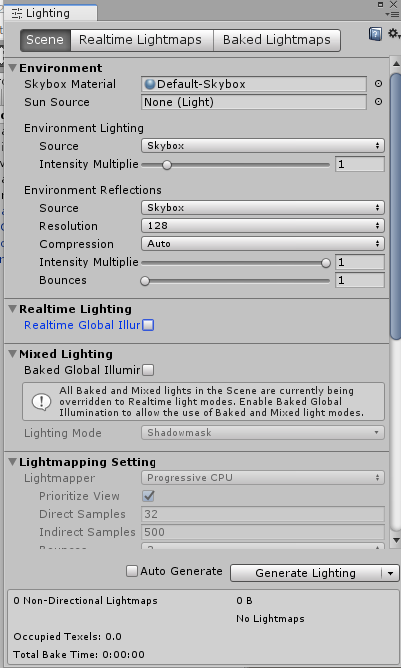Switch to the Realtime Lightmaps tab
Screen dimensions: 401x668
pyautogui.click(x=141, y=40)
